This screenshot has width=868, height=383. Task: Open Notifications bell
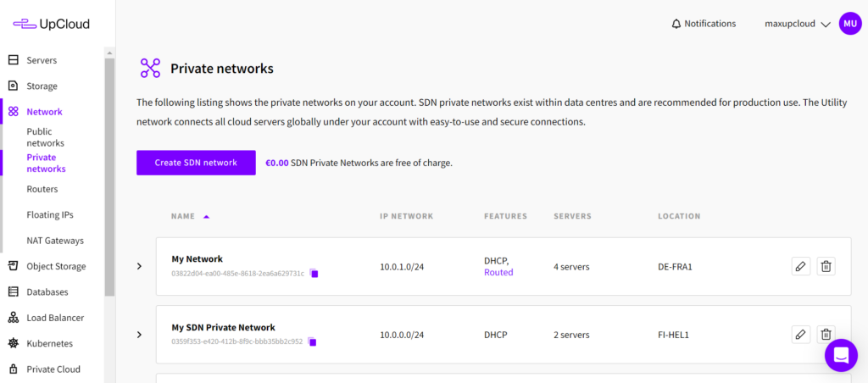pos(704,24)
